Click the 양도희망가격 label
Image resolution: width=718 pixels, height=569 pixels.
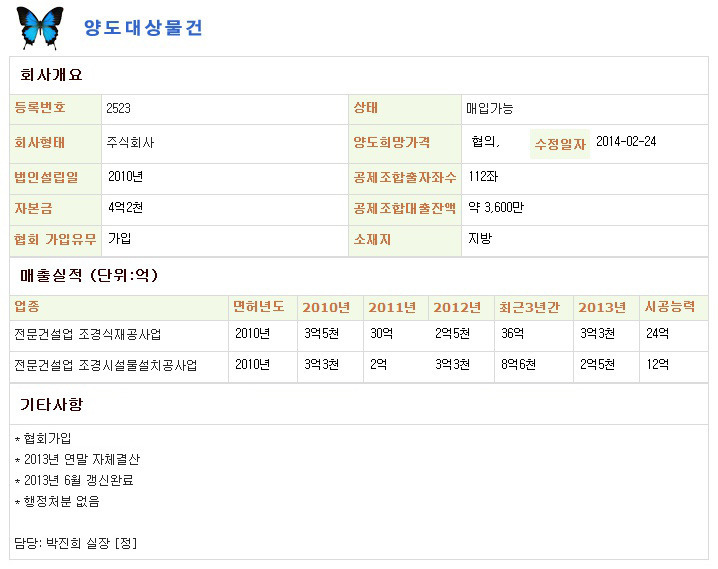[x=392, y=143]
